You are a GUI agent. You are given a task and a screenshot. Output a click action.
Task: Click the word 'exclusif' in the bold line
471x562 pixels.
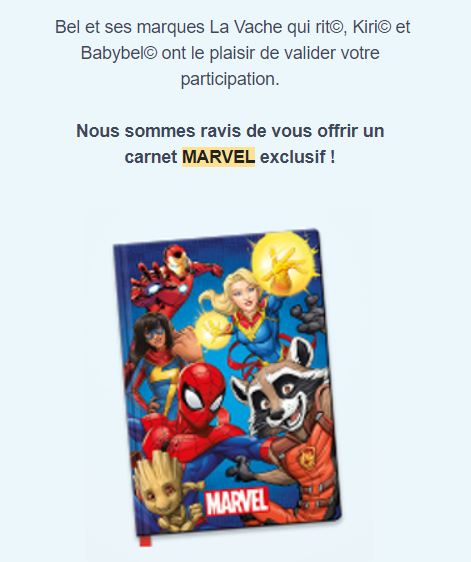293,157
